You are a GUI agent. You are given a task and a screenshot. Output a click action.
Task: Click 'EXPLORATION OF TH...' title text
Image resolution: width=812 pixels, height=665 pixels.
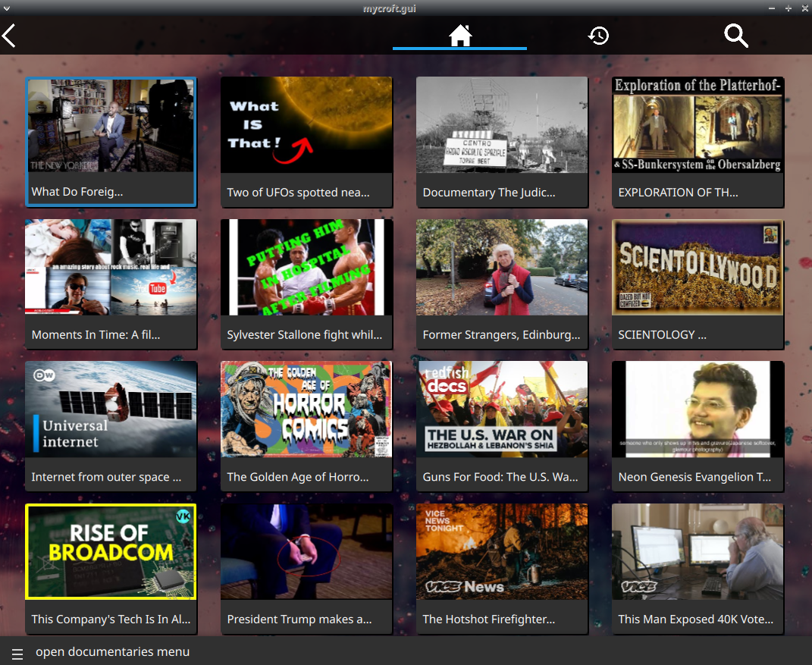678,193
